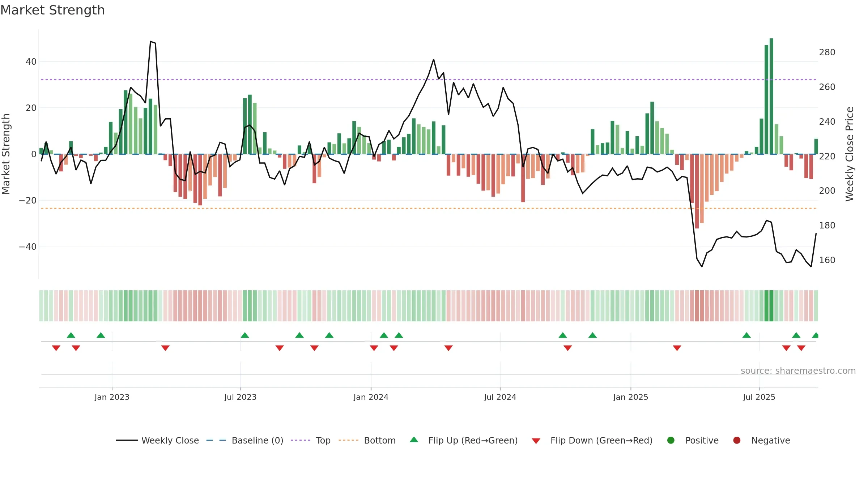
Task: Click the Flip Up (Red→Green) legend entry
Action: (x=464, y=440)
